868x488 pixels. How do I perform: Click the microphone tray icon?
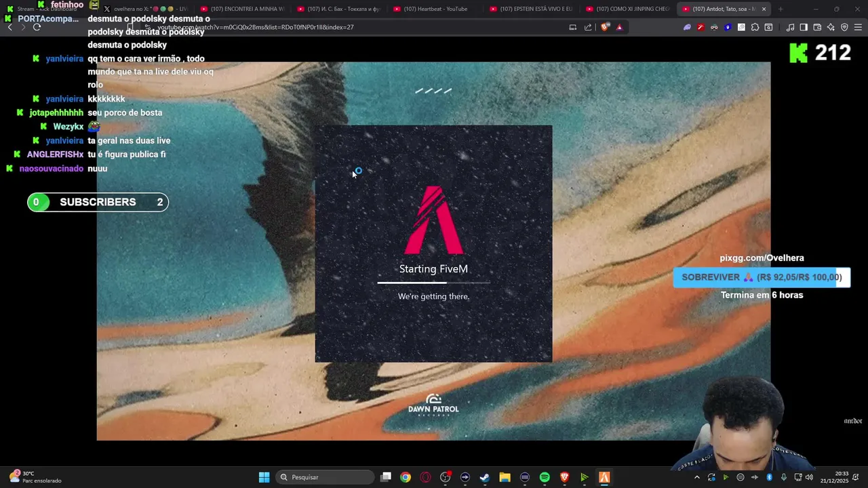(x=784, y=477)
